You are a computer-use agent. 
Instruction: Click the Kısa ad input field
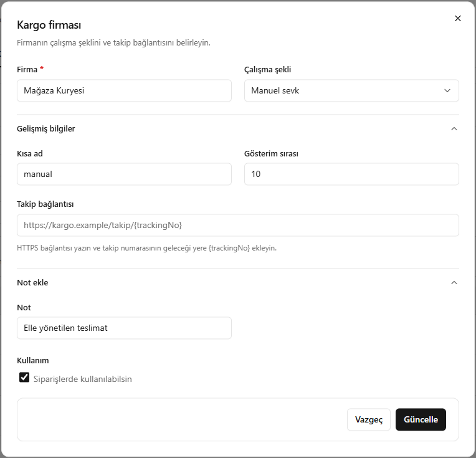(124, 174)
